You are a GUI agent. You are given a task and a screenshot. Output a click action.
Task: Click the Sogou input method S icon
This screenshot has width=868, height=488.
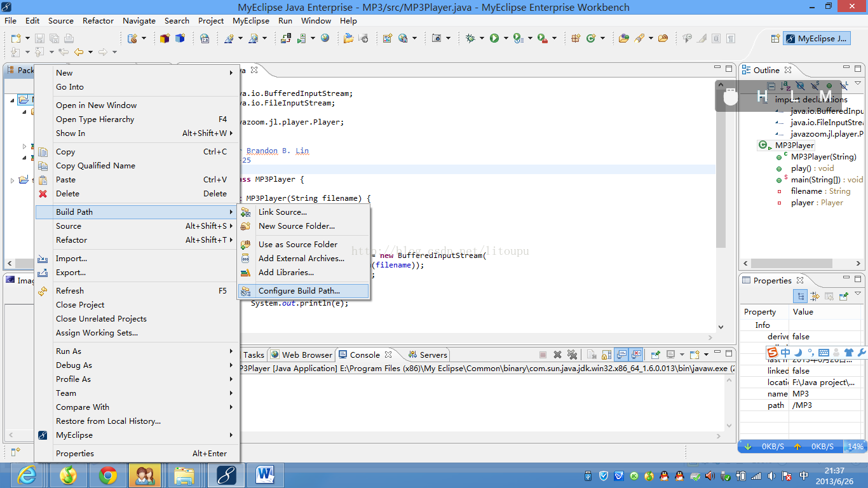(x=772, y=353)
